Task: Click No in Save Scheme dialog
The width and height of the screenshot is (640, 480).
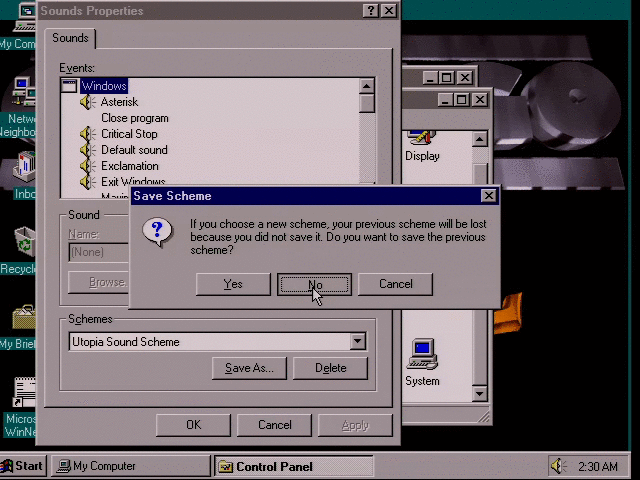Action: (314, 284)
